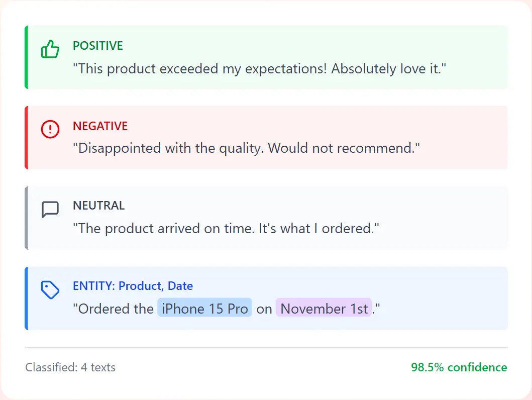
Task: Click the blue entity tag icon
Action: click(x=50, y=290)
